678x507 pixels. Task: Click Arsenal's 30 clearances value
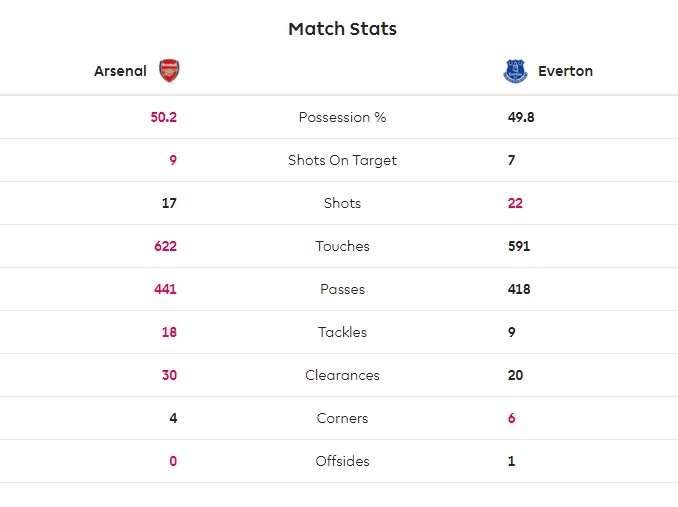tap(169, 375)
